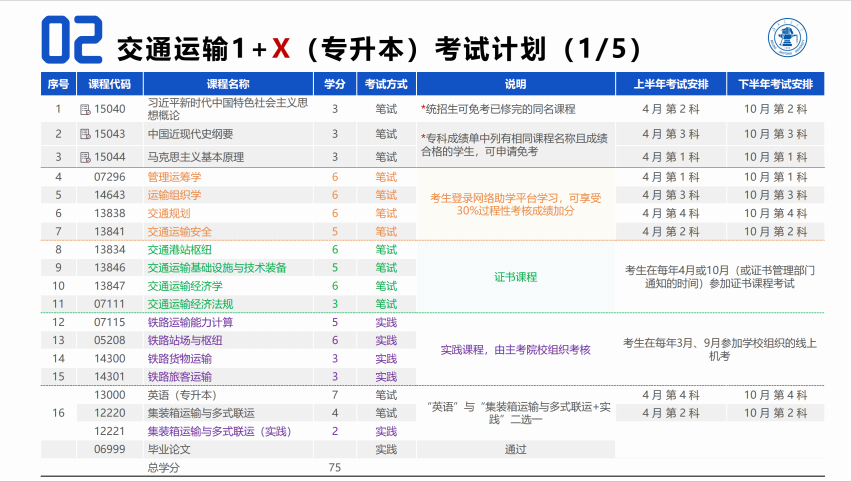Screen dimensions: 851x482
Task: Click the 证书课程 description cell
Action: pyautogui.click(x=515, y=277)
